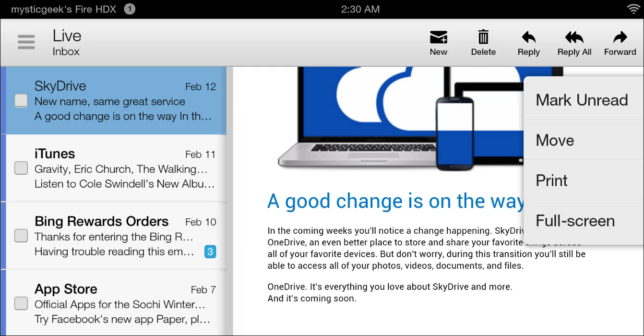The image size is (644, 336).
Task: Switch to Full-screen view
Action: pos(584,221)
